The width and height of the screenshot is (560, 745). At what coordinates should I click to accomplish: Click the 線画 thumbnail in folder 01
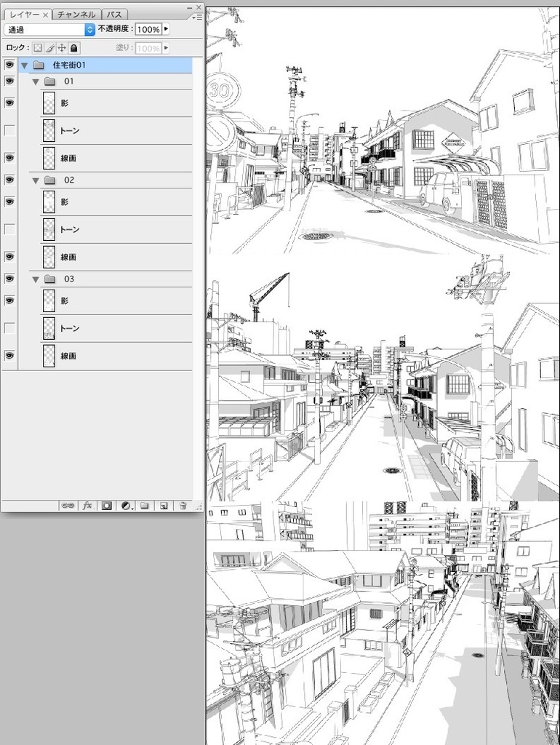(x=49, y=158)
